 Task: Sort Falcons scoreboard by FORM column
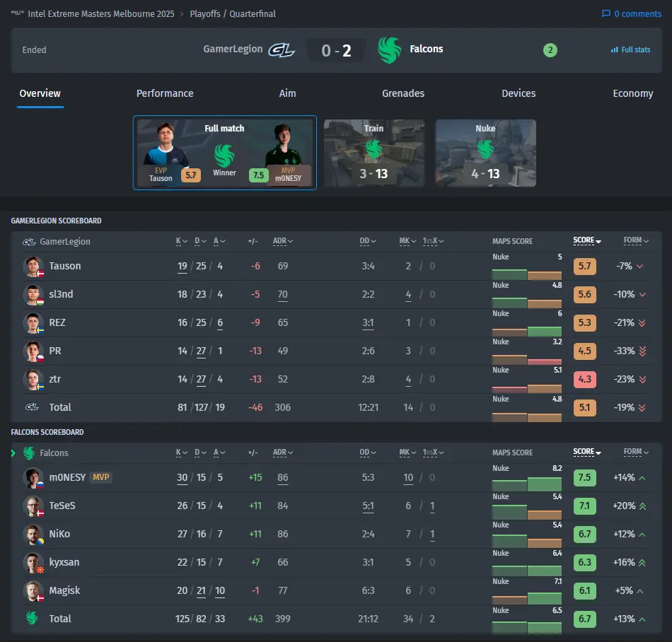(636, 452)
